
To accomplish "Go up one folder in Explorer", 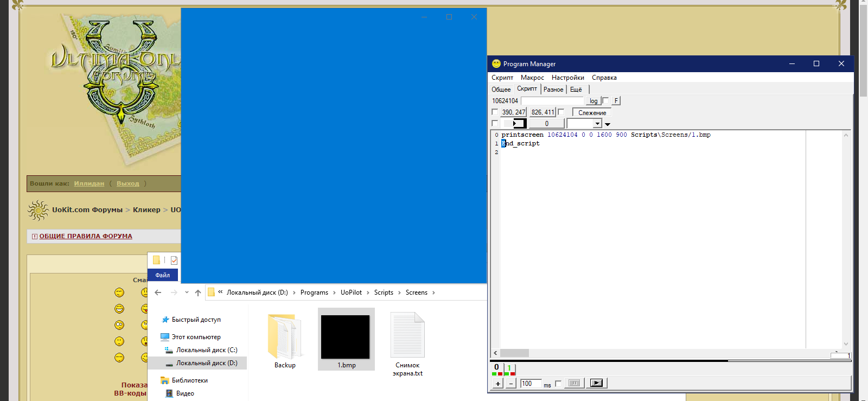I will coord(198,292).
